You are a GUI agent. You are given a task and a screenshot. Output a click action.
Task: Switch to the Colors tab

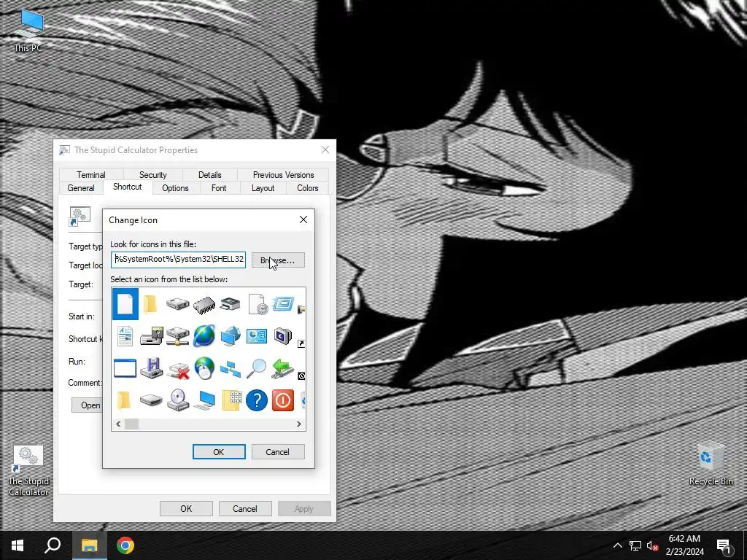[308, 188]
